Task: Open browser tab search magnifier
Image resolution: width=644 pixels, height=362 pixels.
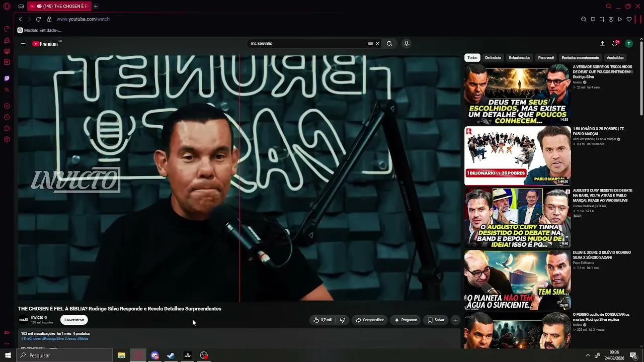Action: point(608,7)
